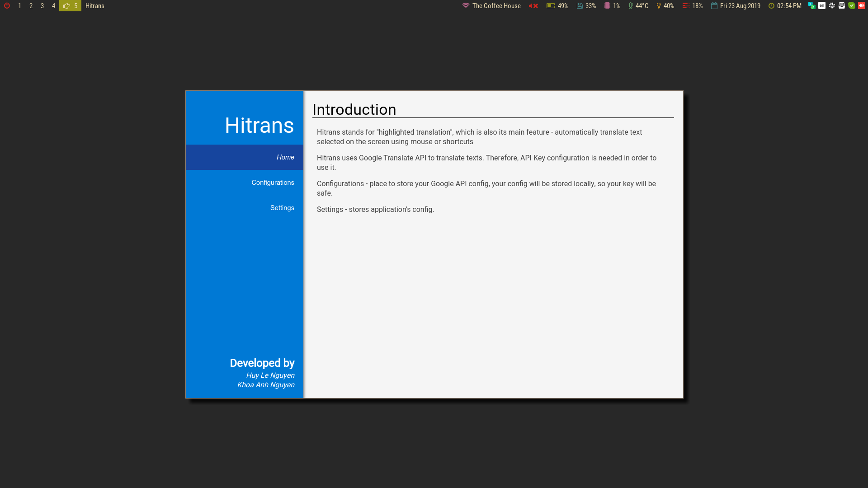Click paragraph about Google Translate API
868x488 pixels.
[486, 163]
